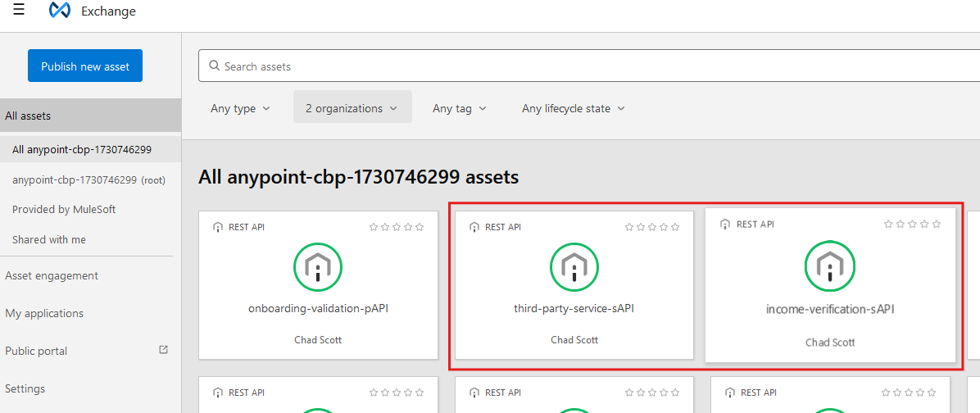Screen dimensions: 980x413
Task: Click Chad Scott on income-verification-sAPI card
Action: (x=830, y=343)
